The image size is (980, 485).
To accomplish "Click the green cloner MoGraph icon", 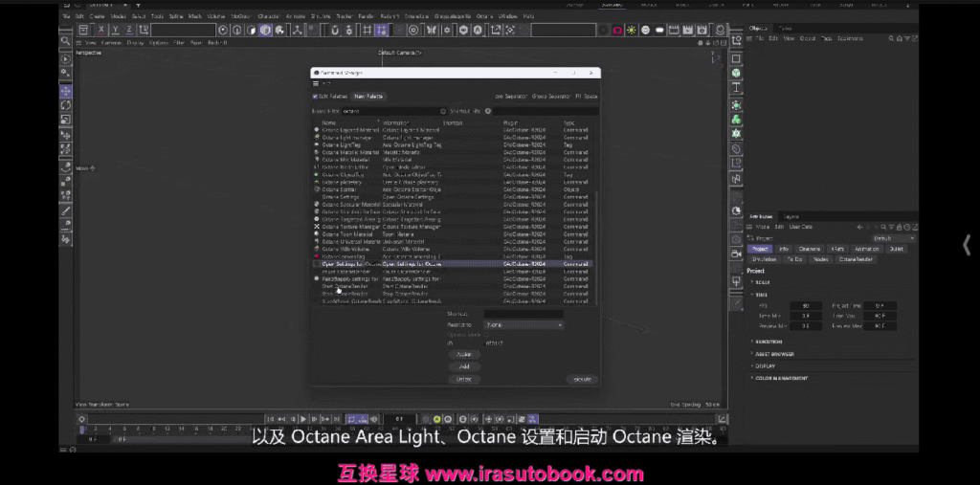I will pyautogui.click(x=736, y=119).
